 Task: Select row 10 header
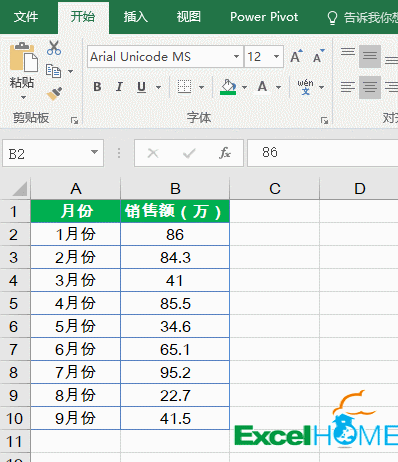point(15,418)
